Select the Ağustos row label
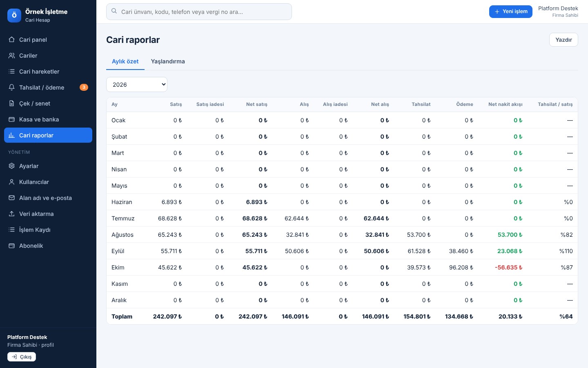588x368 pixels. [x=122, y=235]
